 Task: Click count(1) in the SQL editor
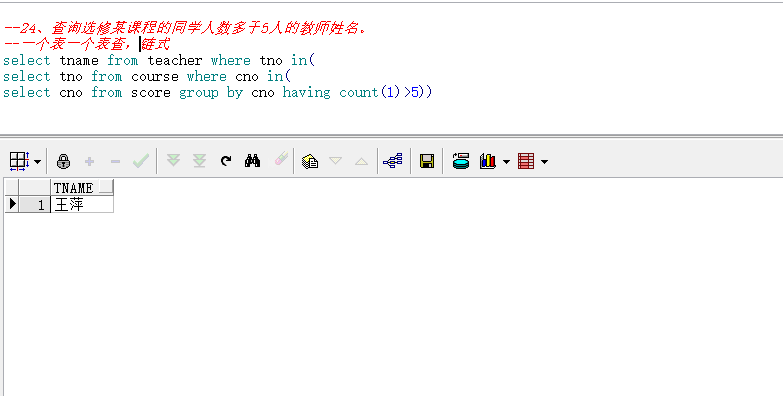371,92
